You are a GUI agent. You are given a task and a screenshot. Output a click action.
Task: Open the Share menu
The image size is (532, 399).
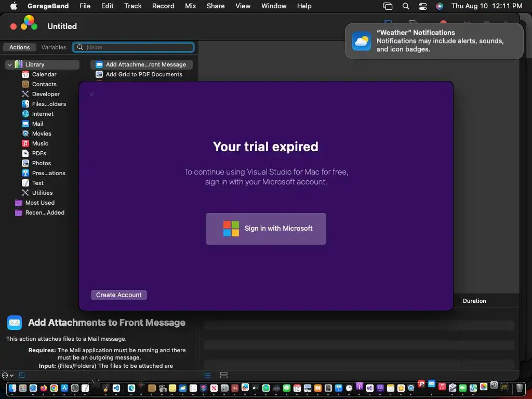(x=216, y=6)
